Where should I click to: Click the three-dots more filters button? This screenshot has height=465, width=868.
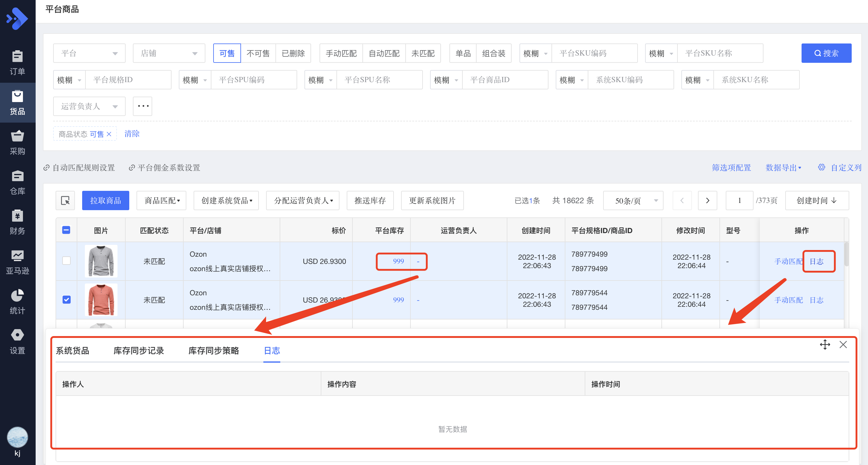[143, 106]
